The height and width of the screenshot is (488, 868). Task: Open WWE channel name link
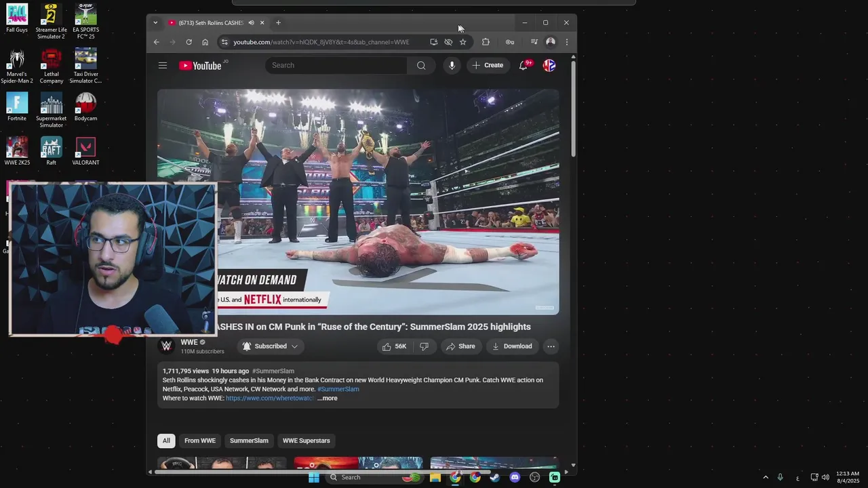pos(189,342)
